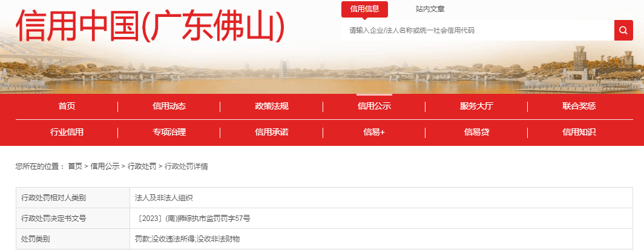Click the 处罚类别 row label
644x250 pixels.
tap(35, 239)
